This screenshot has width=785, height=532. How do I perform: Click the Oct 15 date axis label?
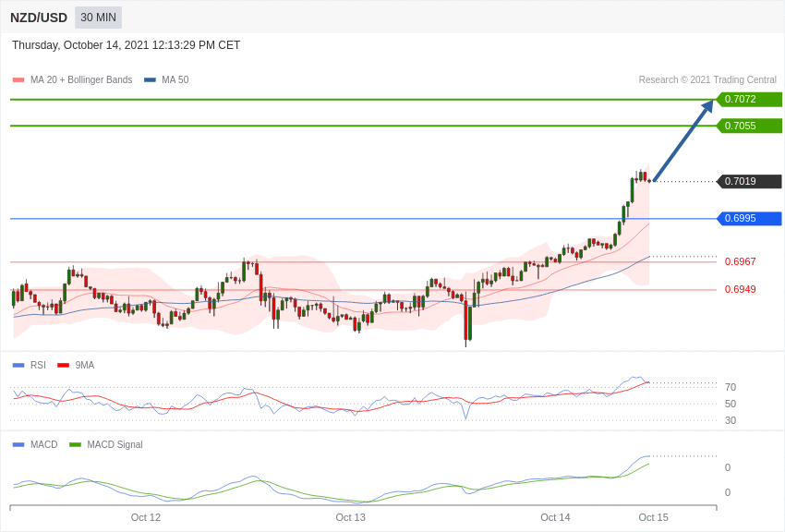pos(653,517)
